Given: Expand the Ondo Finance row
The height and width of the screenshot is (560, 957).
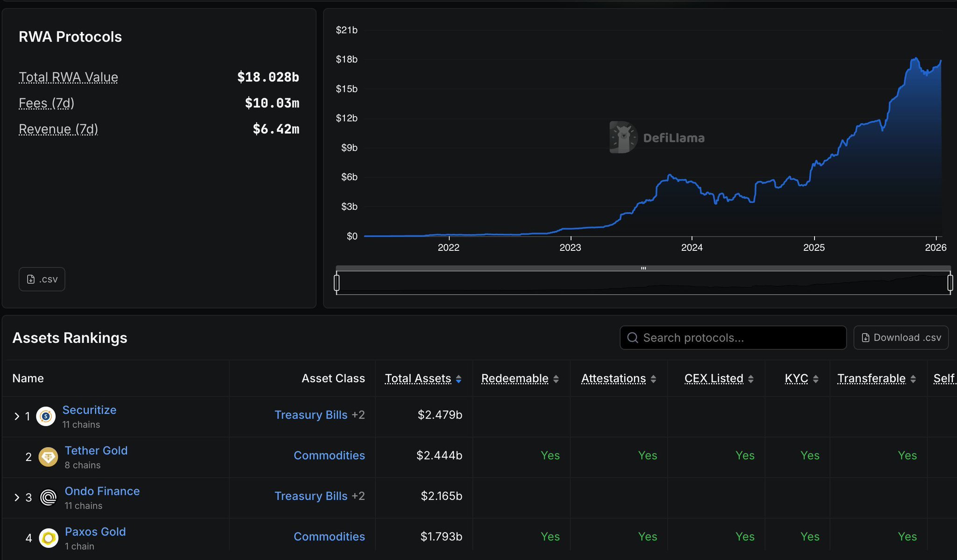Looking at the screenshot, I should coord(17,497).
